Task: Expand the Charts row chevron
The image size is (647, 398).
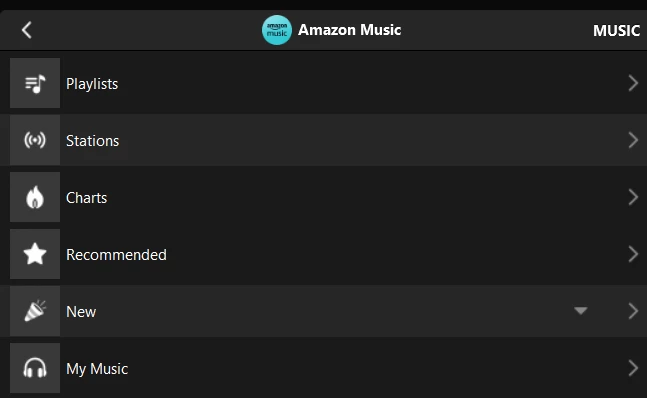Action: [633, 197]
